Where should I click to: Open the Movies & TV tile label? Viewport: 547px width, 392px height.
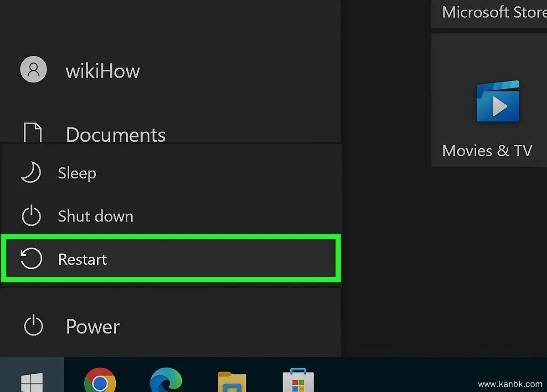pyautogui.click(x=487, y=150)
